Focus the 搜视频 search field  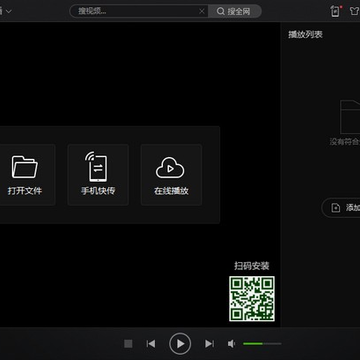138,11
